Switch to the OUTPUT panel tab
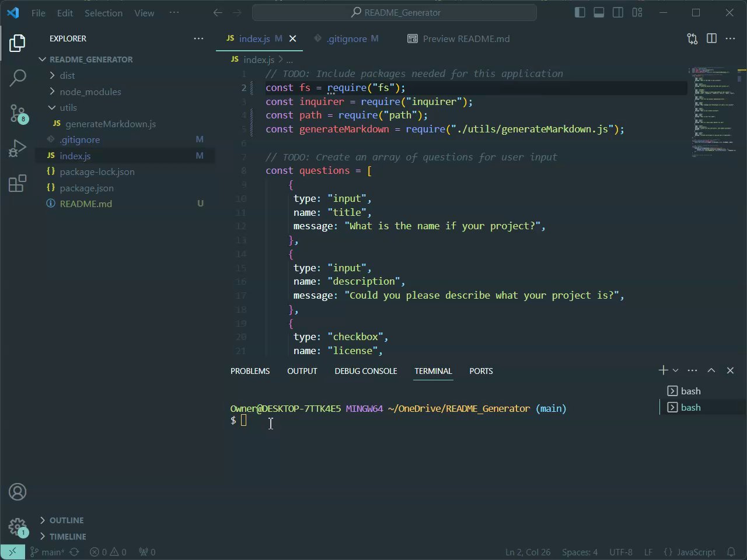Viewport: 747px width, 560px height. [x=302, y=371]
